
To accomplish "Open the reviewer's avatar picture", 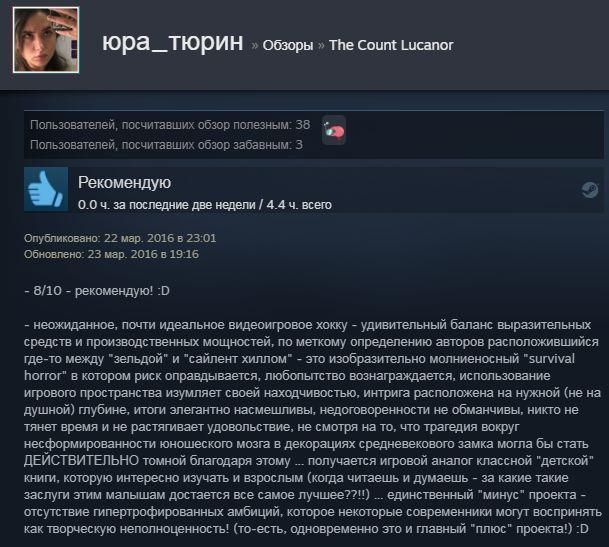I will click(46, 40).
